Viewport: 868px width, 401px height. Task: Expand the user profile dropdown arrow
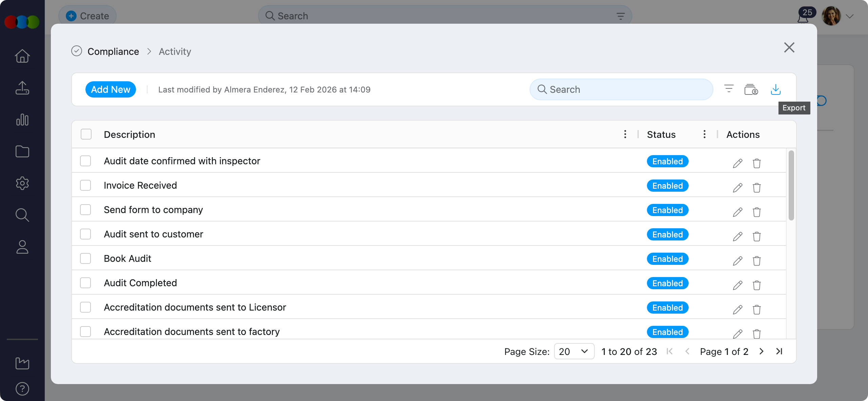(849, 16)
